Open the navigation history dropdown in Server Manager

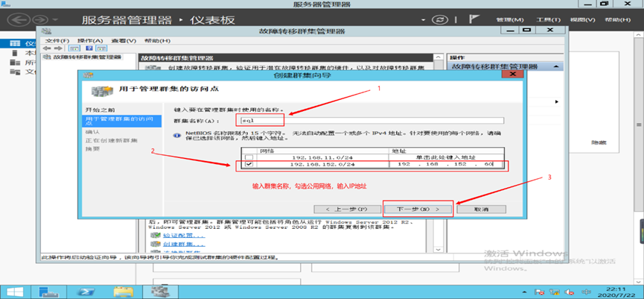pos(55,19)
